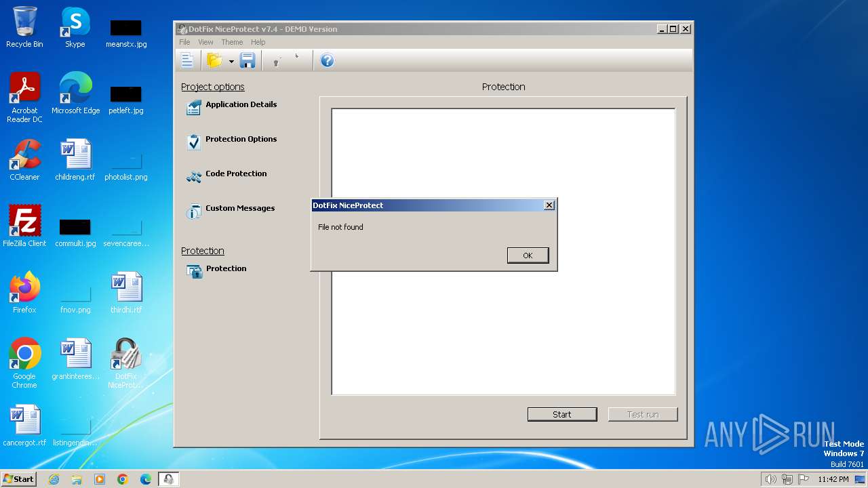
Task: Click the disabled keyhole toolbar icon
Action: pyautogui.click(x=277, y=62)
